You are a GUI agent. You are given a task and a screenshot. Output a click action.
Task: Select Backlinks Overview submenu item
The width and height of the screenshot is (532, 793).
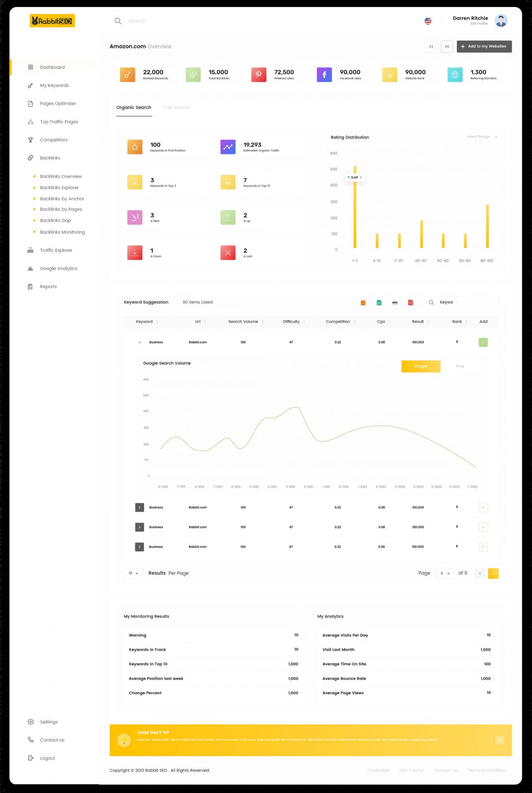point(61,176)
